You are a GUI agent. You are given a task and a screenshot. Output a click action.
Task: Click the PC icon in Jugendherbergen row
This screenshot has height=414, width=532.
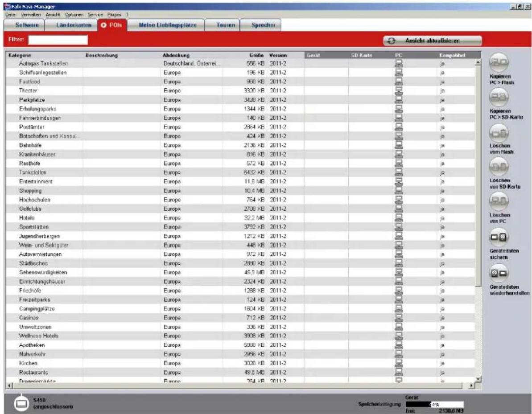pyautogui.click(x=399, y=236)
